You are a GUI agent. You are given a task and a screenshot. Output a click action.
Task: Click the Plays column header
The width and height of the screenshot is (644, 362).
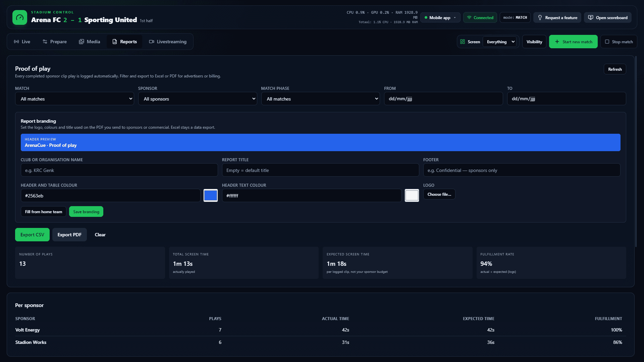pos(215,318)
